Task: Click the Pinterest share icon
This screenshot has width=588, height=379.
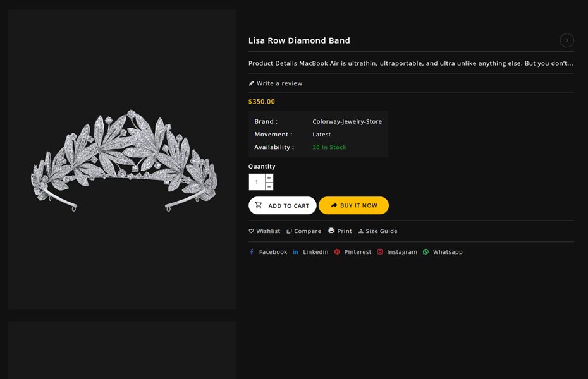Action: tap(337, 252)
